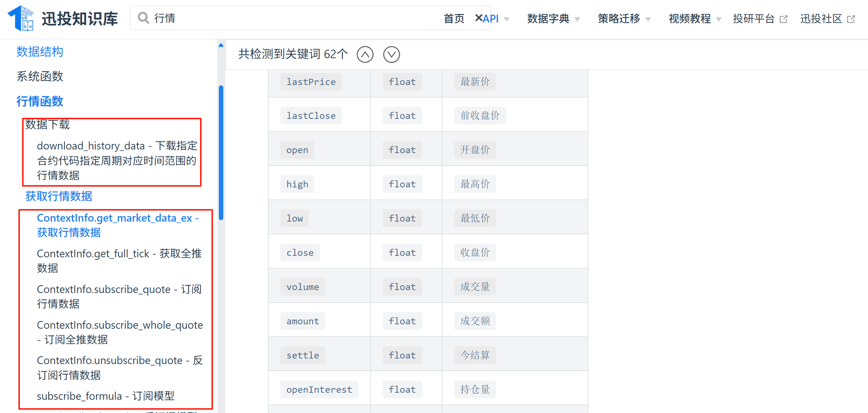868x413 pixels.
Task: Click the search magnifier icon
Action: [143, 18]
